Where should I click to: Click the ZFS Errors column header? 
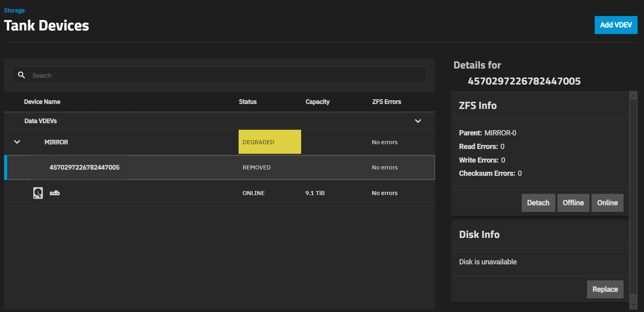[386, 102]
